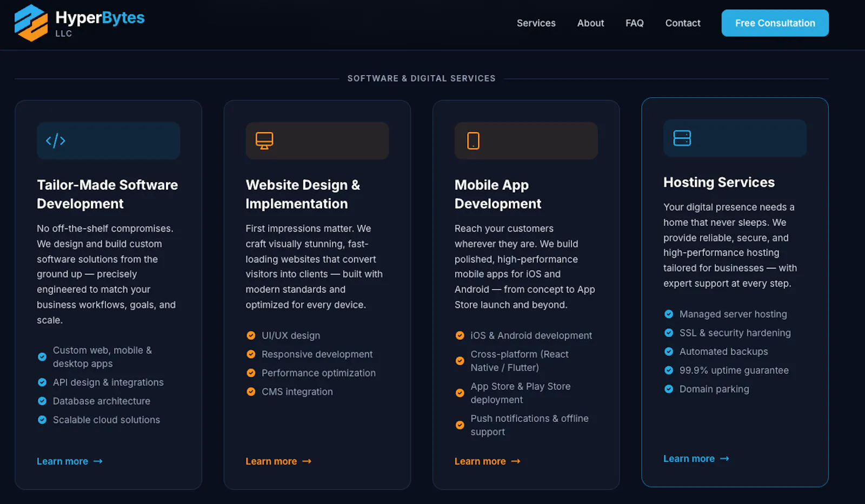Click checkmark icon beside Custom web, mobile & desktop apps

[42, 357]
